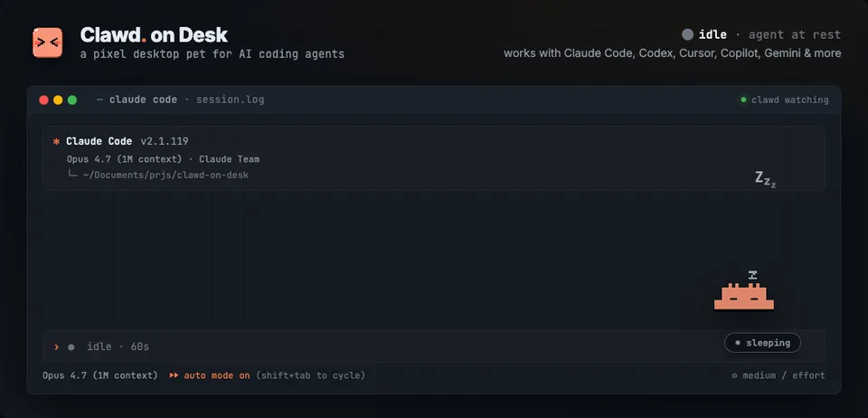
Task: Click the idle 60s prompt input field
Action: point(433,347)
